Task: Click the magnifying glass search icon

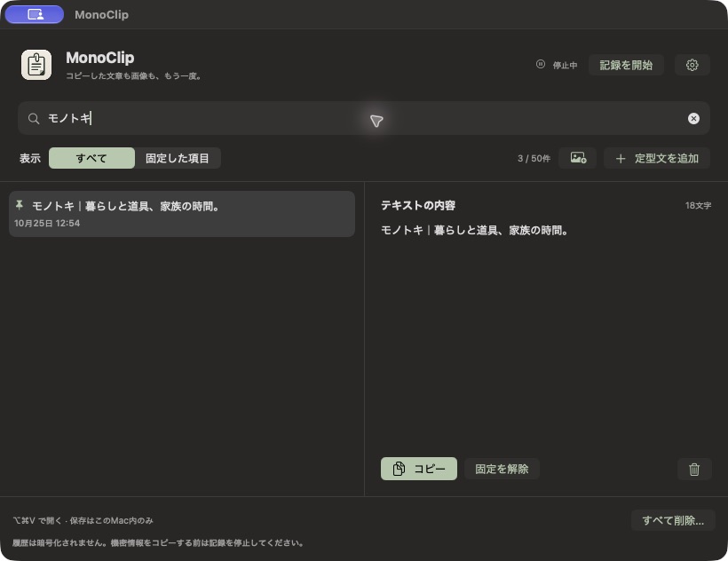Action: point(34,119)
